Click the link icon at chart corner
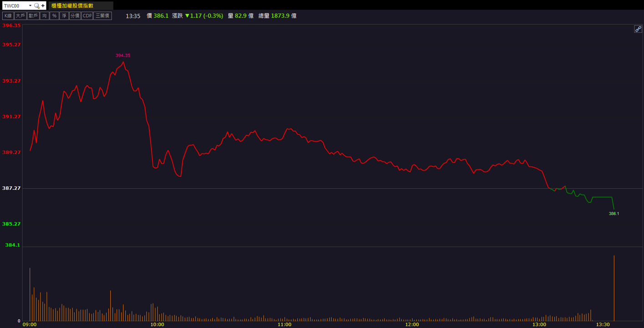The width and height of the screenshot is (644, 328). point(638,29)
